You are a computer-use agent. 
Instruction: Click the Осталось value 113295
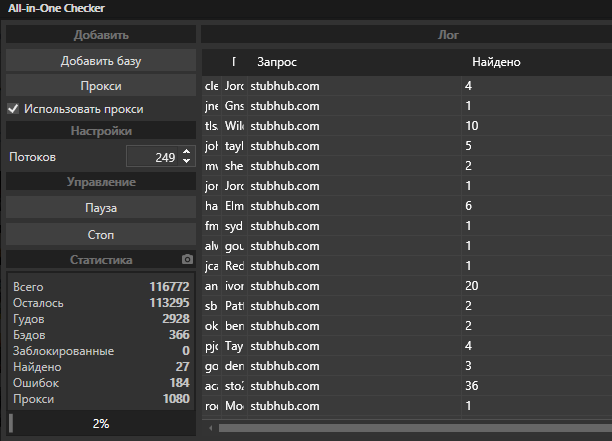[x=169, y=303]
